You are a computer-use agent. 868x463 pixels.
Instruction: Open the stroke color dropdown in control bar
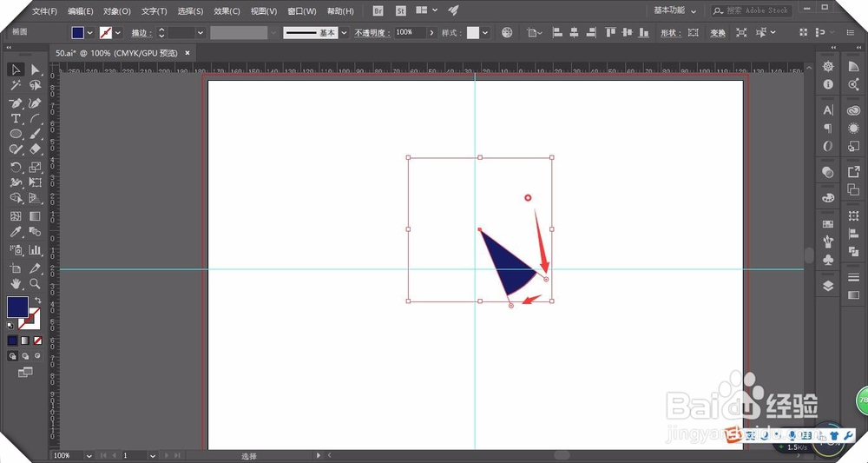[118, 33]
